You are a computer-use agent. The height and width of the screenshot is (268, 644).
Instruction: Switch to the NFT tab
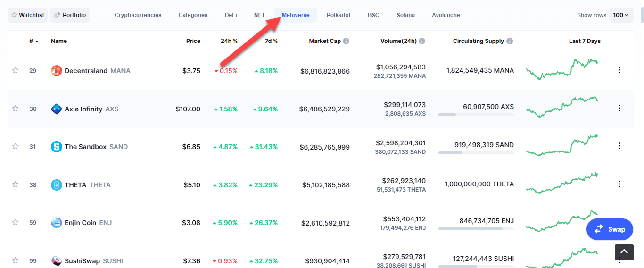coord(259,15)
